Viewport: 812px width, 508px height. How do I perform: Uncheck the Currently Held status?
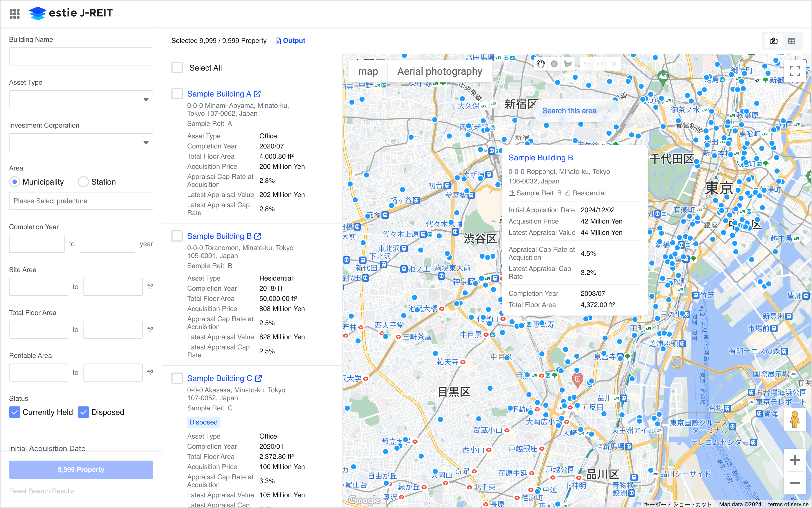(14, 412)
